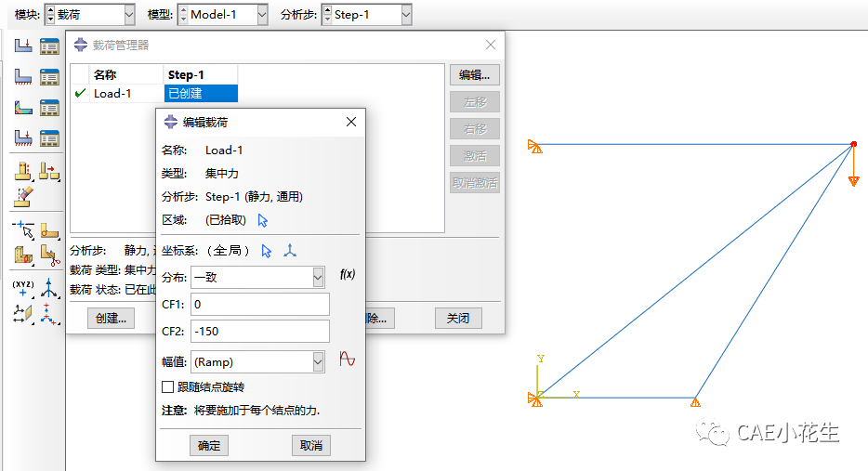868x471 pixels.
Task: Click the create amplitude curve icon
Action: [347, 360]
